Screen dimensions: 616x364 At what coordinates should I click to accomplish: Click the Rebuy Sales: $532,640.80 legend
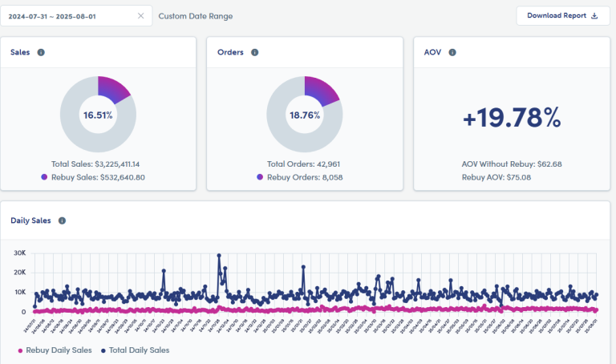93,177
